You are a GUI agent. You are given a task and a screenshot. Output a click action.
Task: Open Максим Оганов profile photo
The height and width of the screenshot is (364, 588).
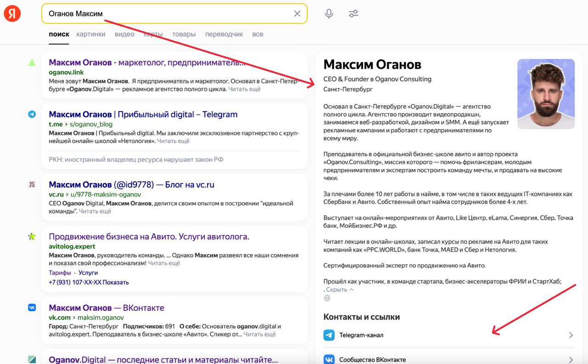click(546, 94)
